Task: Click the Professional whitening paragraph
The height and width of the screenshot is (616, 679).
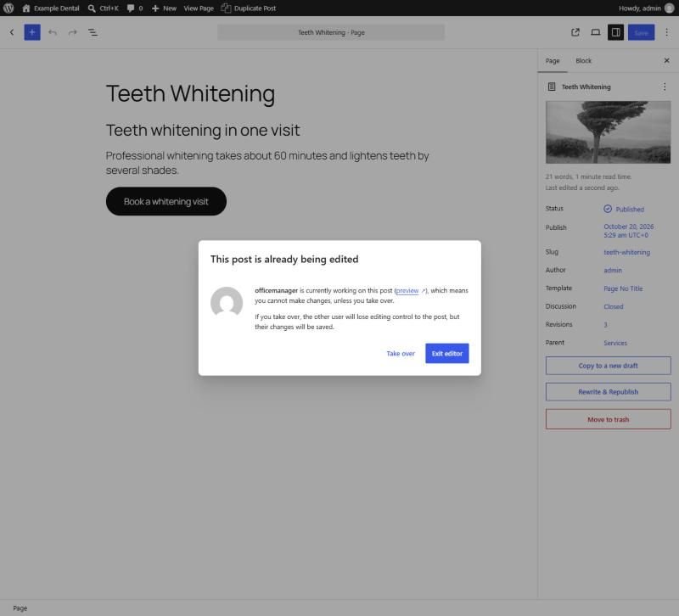Action: pos(267,163)
